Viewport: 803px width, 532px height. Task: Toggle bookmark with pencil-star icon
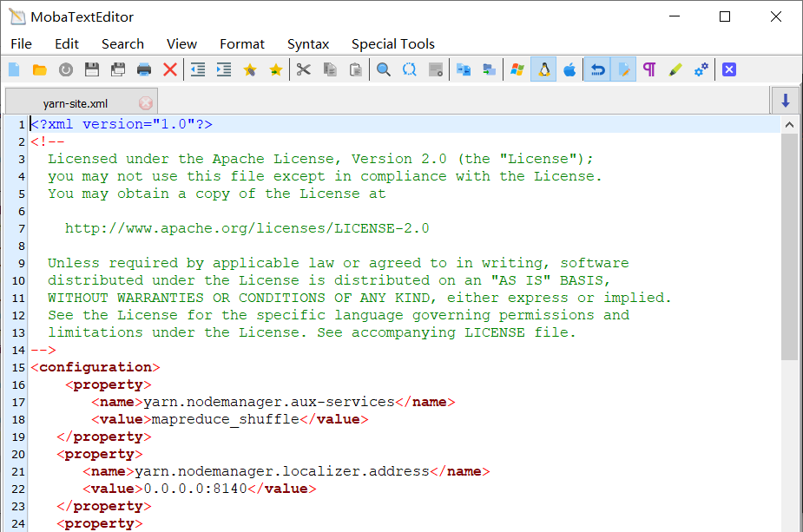(x=250, y=69)
